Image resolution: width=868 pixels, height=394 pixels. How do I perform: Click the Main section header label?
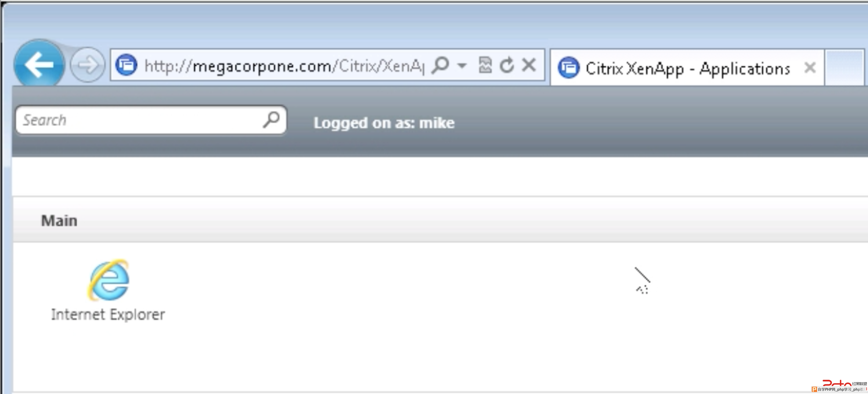[x=59, y=220]
